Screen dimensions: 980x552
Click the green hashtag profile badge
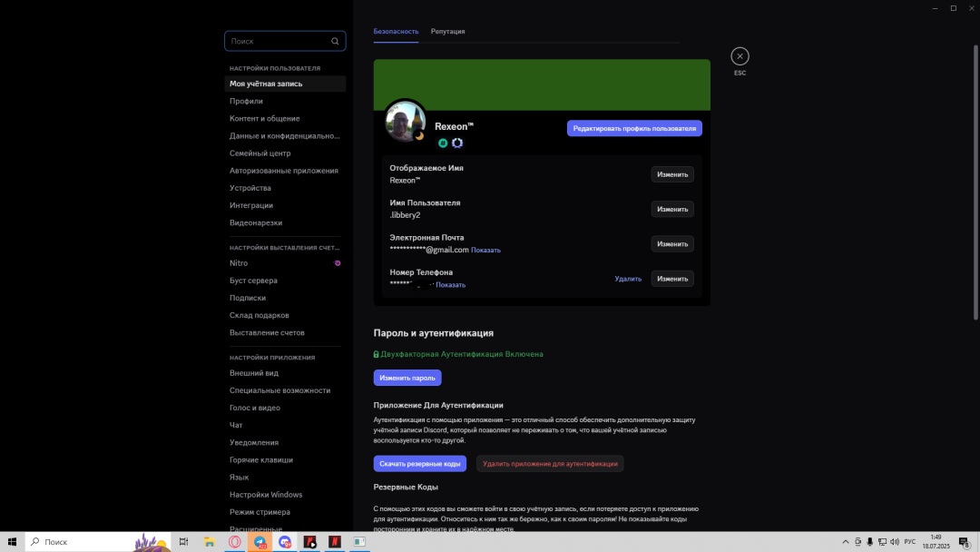coord(443,143)
